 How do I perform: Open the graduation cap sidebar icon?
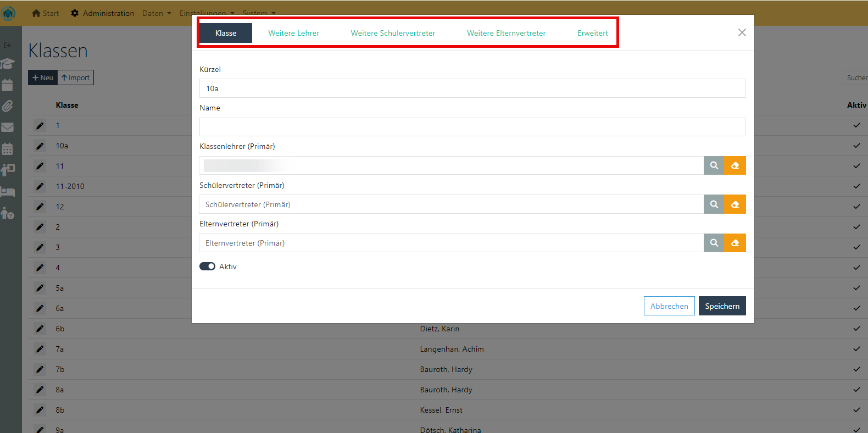coord(7,64)
